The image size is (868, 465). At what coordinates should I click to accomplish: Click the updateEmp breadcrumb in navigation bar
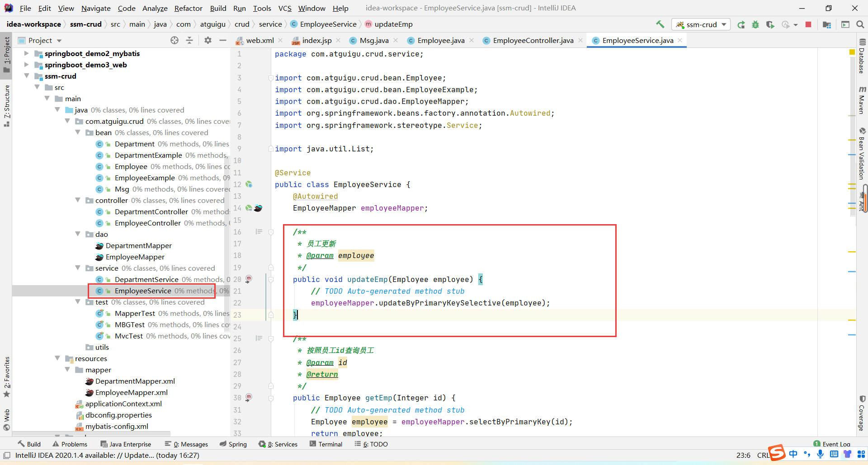pos(389,24)
